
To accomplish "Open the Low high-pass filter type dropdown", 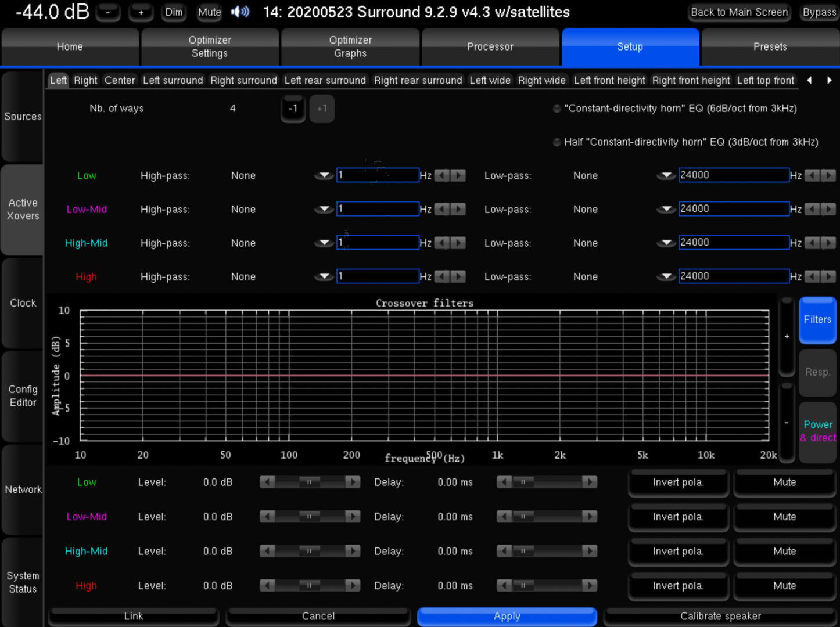I will [324, 175].
